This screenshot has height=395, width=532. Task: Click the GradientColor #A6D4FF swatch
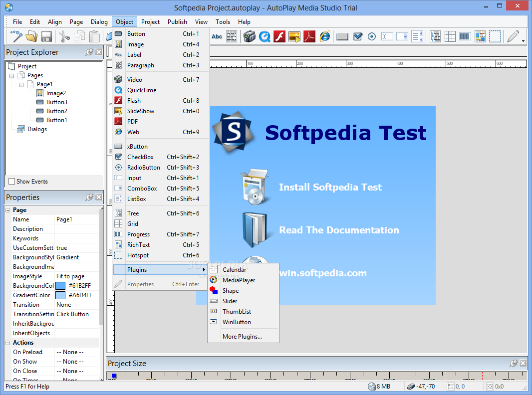pos(60,295)
